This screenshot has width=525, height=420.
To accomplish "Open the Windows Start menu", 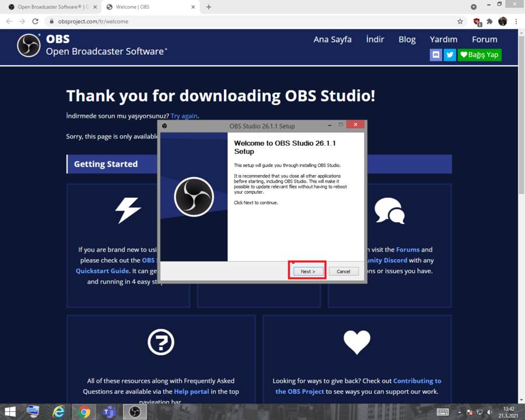I will coord(10,412).
